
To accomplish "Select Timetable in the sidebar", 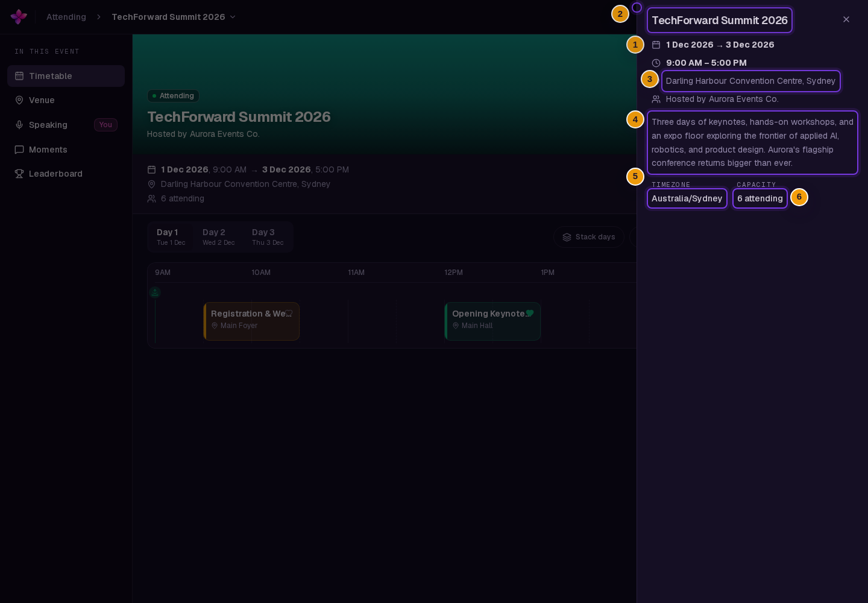I will [x=66, y=76].
